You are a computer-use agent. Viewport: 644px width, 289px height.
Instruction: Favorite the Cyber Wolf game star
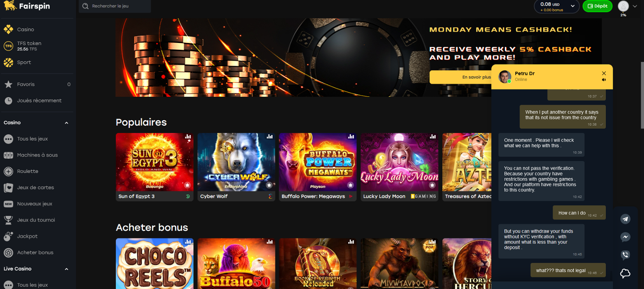269,185
